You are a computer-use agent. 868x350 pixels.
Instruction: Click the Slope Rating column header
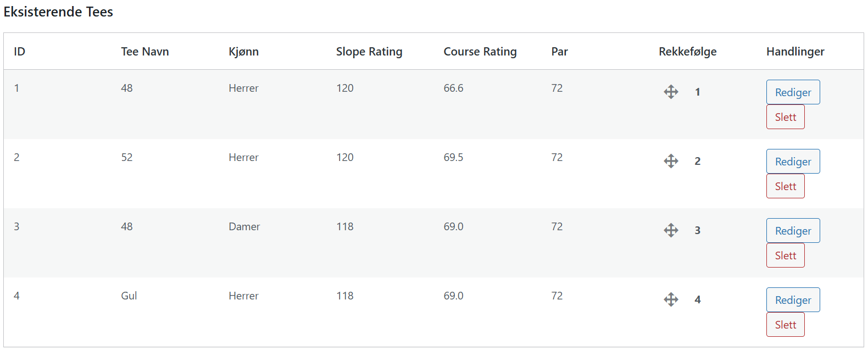point(369,52)
